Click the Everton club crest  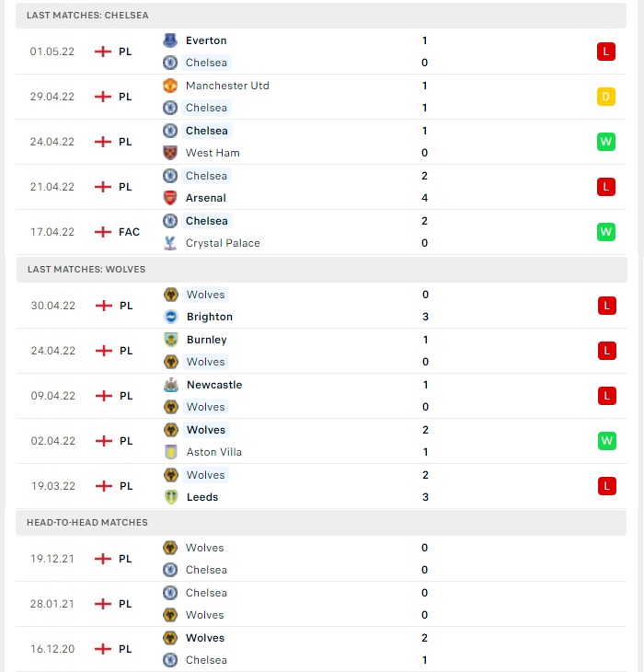tap(170, 41)
